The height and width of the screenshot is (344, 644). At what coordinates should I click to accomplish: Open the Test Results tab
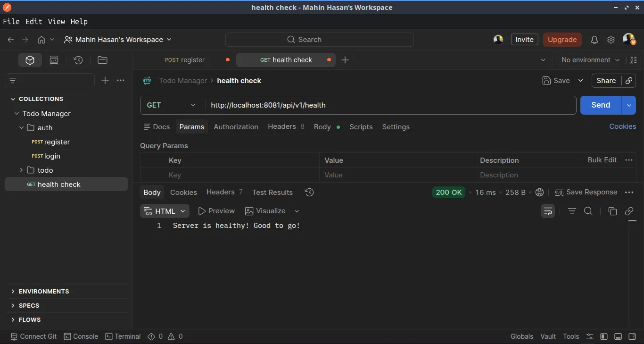click(x=272, y=193)
